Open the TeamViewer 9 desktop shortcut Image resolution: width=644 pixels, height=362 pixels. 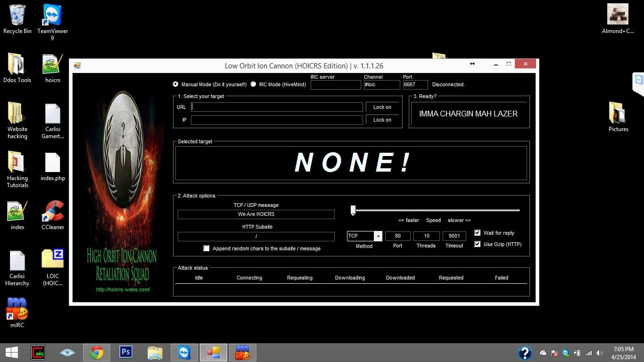coord(52,22)
